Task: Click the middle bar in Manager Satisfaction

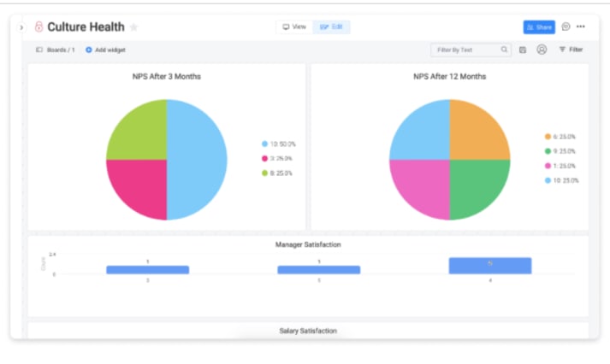Action: pyautogui.click(x=319, y=270)
